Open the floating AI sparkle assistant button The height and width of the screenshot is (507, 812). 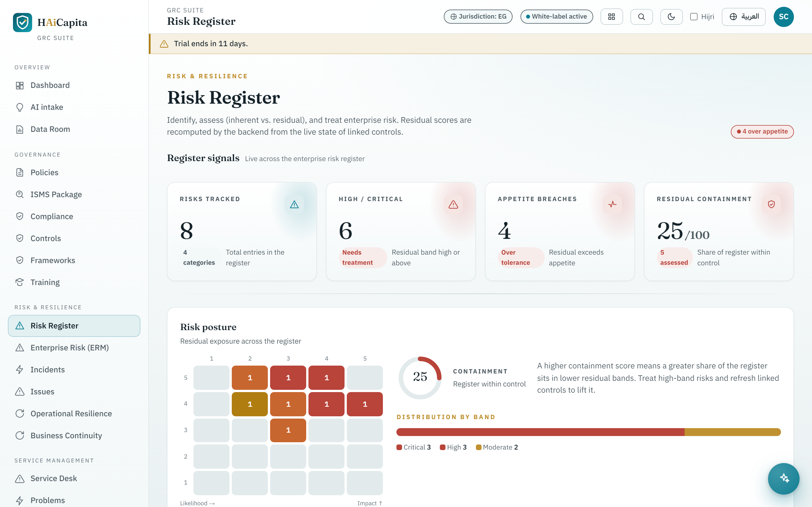coord(784,478)
